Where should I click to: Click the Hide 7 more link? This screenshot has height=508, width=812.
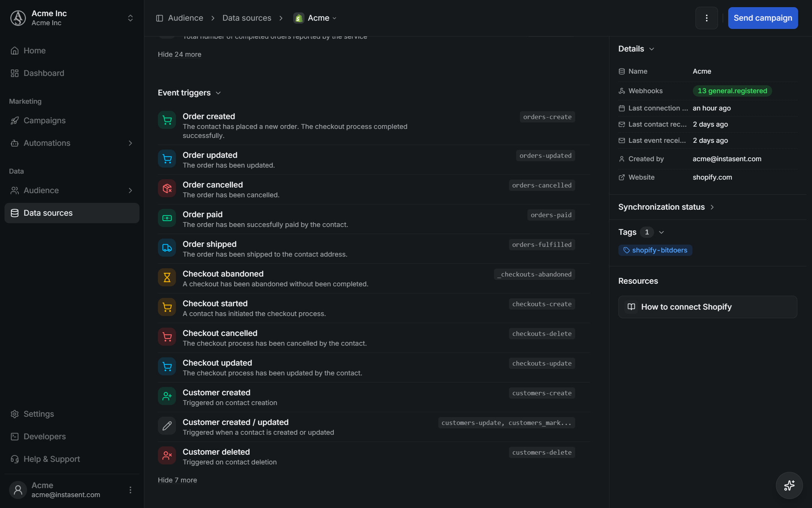coord(177,480)
